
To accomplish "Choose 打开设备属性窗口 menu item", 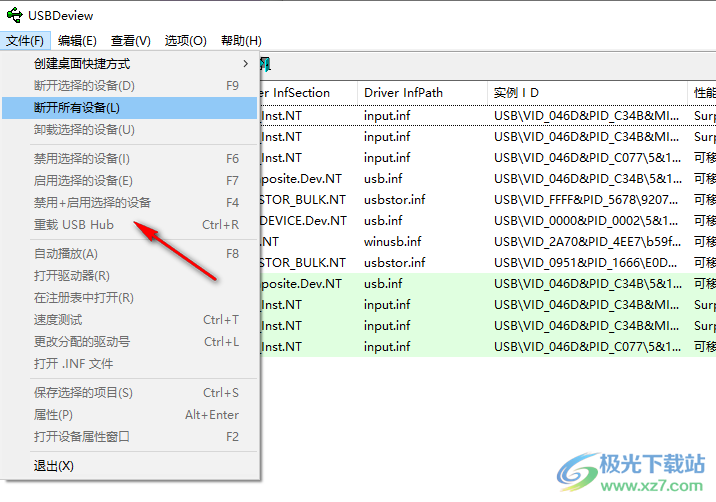I will point(130,436).
